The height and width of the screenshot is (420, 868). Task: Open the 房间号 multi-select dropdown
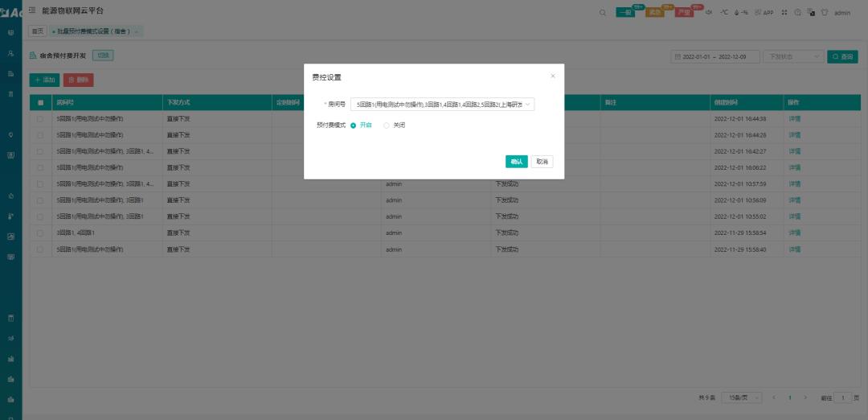pos(442,104)
